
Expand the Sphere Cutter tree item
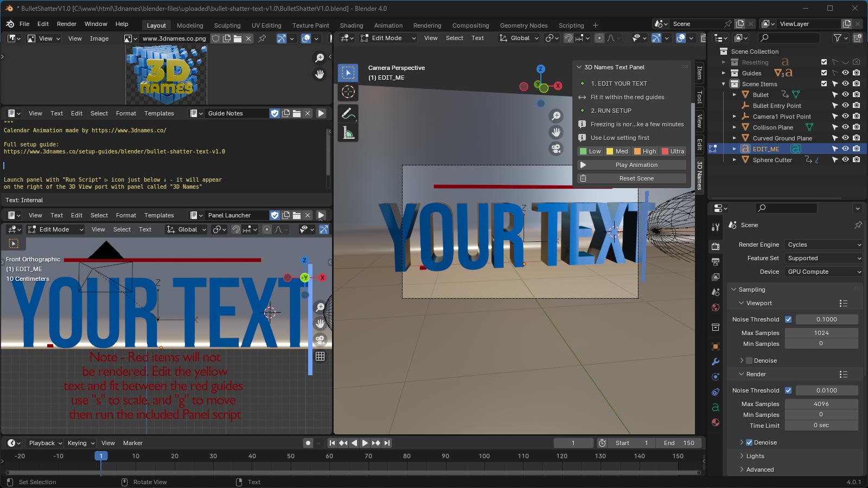click(x=734, y=159)
